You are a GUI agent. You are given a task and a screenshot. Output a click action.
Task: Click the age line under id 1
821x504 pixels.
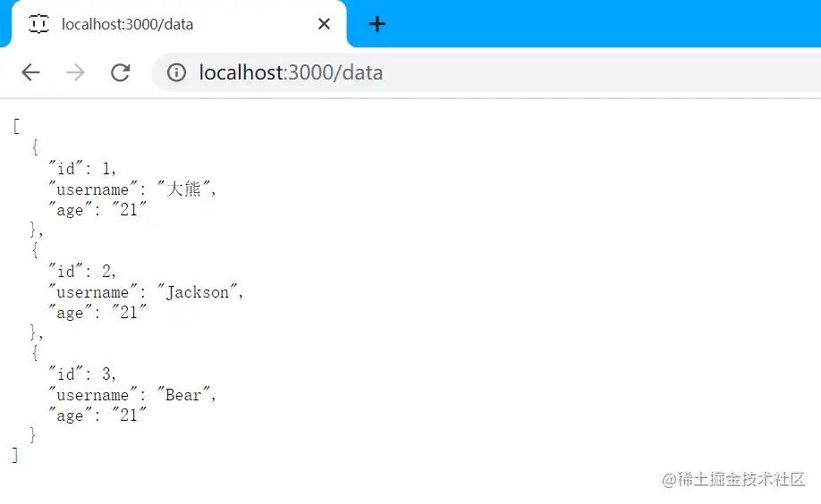coord(97,209)
